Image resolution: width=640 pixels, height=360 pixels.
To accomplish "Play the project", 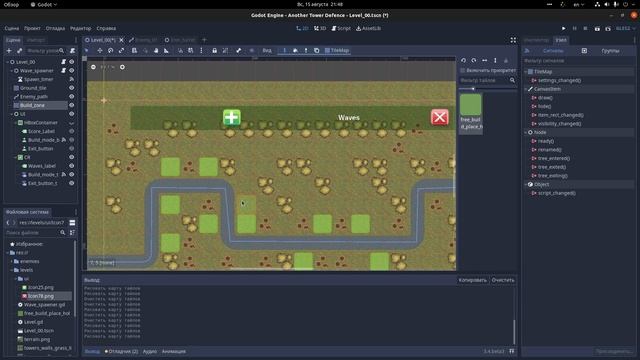I will (x=564, y=29).
